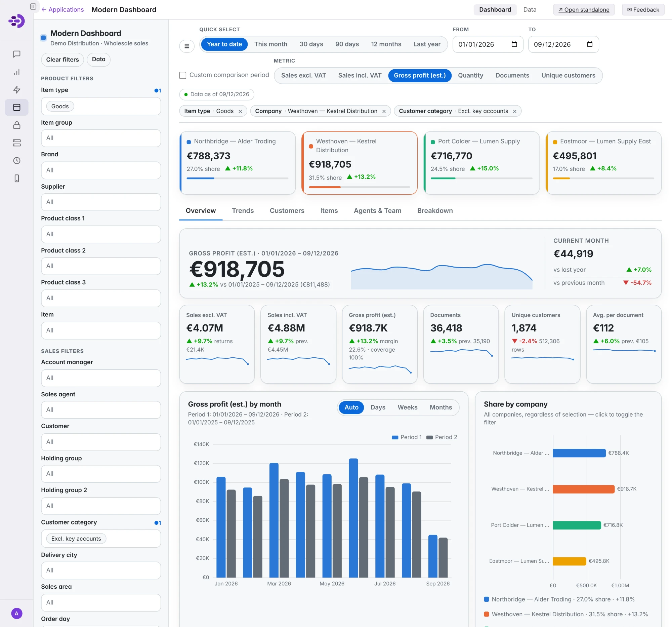Remove the Customer category filter chip

(514, 111)
